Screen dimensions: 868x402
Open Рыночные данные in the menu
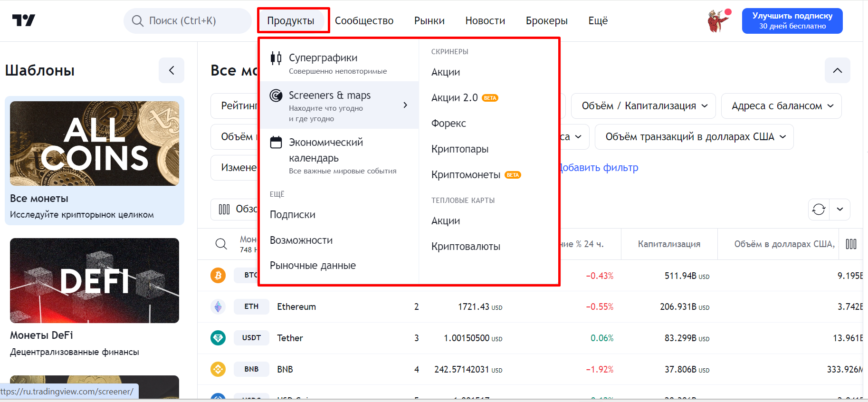pos(313,266)
